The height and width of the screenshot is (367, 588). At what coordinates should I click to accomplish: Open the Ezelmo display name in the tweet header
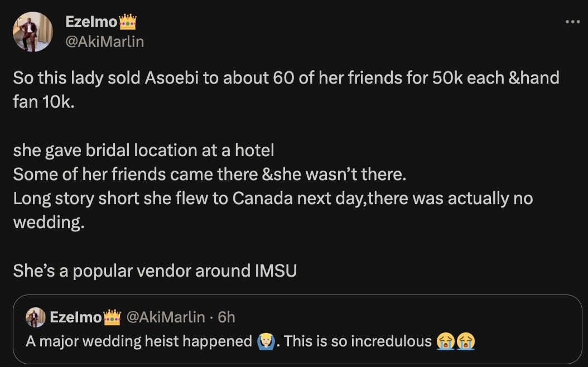tap(91, 22)
